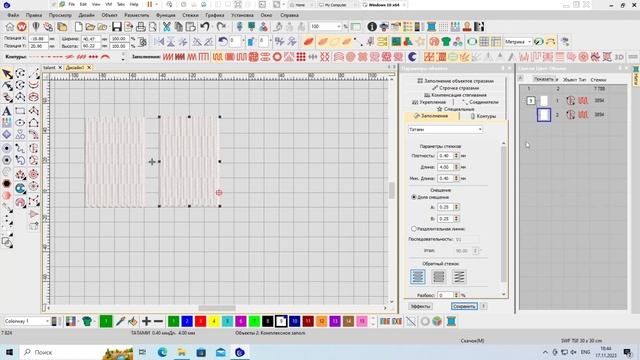Choose the red ring fill stitch icon
This screenshot has width=640, height=360.
[x=277, y=57]
